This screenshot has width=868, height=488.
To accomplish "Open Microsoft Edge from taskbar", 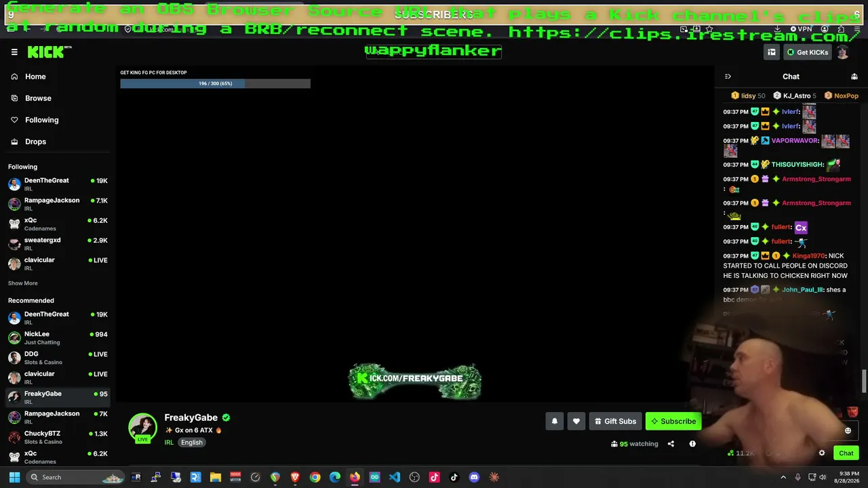I will click(335, 477).
